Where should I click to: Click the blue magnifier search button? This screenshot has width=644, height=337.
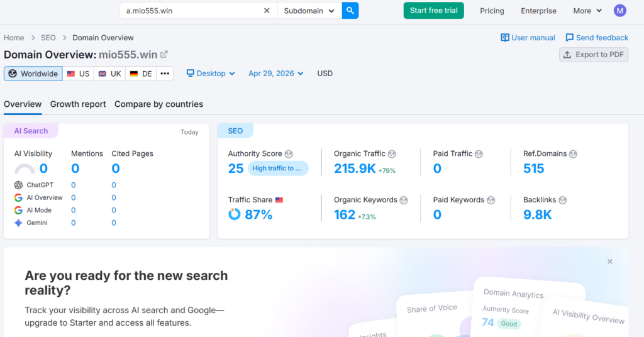click(350, 11)
